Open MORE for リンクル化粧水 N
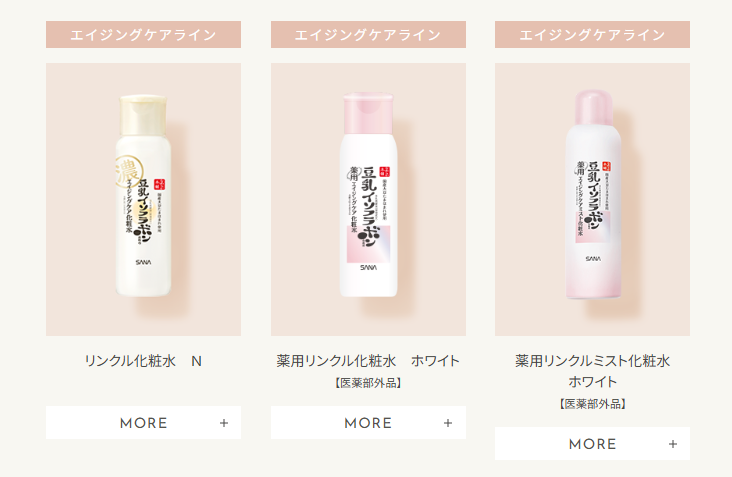Screen dimensions: 732x477 pyautogui.click(x=143, y=422)
